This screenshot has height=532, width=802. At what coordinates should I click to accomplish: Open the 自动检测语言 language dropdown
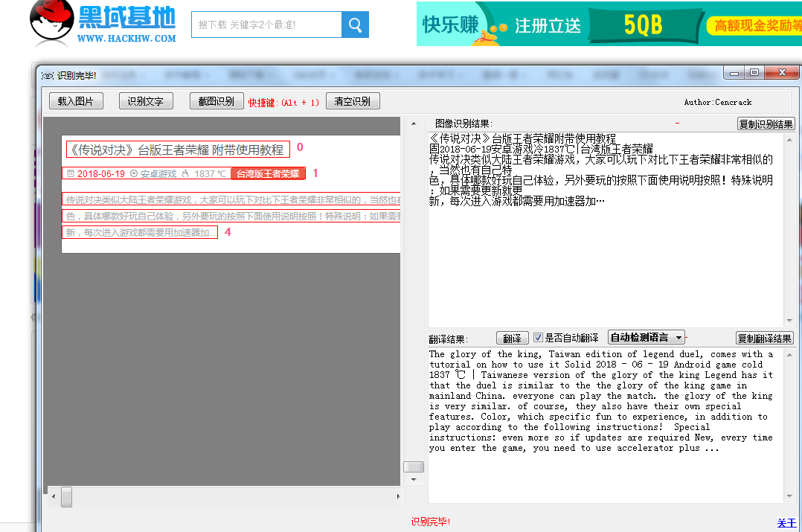coord(647,338)
